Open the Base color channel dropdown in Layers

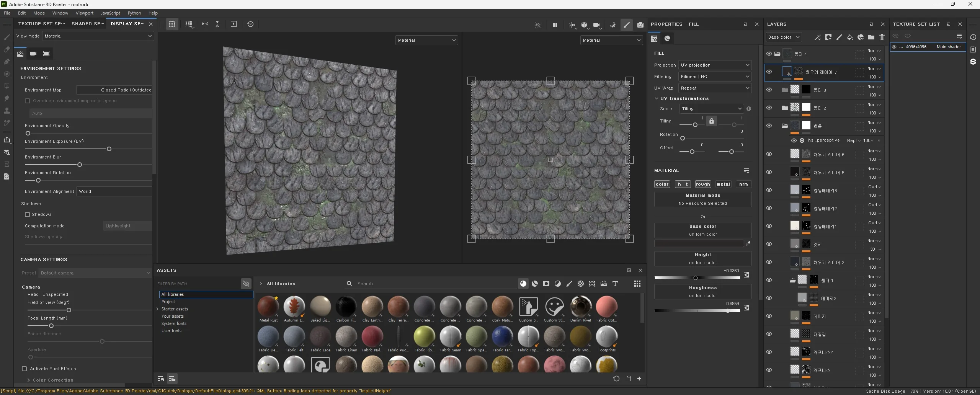[x=784, y=37]
